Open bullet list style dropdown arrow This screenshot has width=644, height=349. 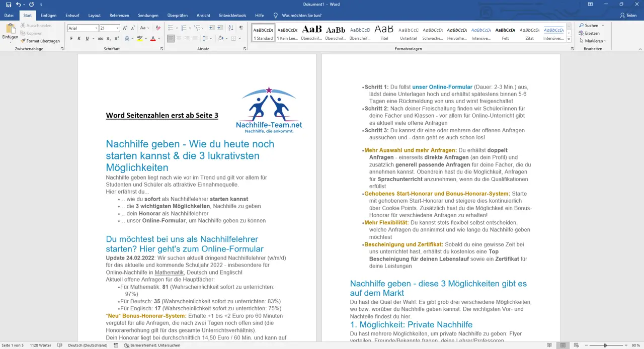[177, 28]
